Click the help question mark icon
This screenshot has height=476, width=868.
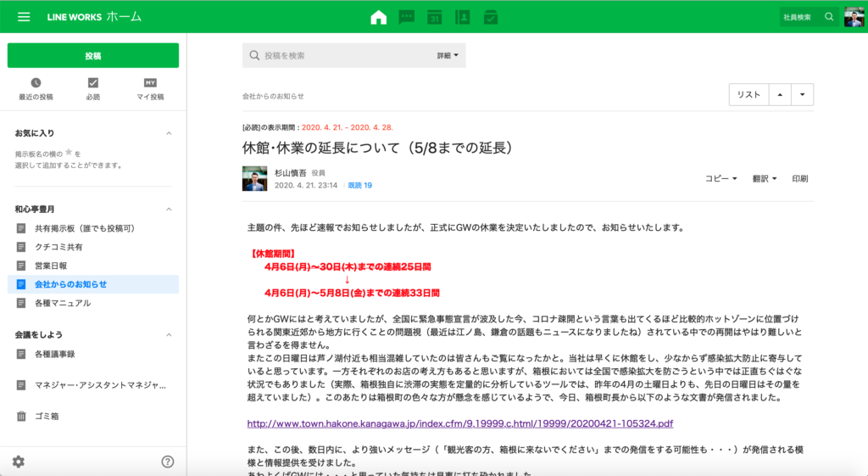(168, 462)
